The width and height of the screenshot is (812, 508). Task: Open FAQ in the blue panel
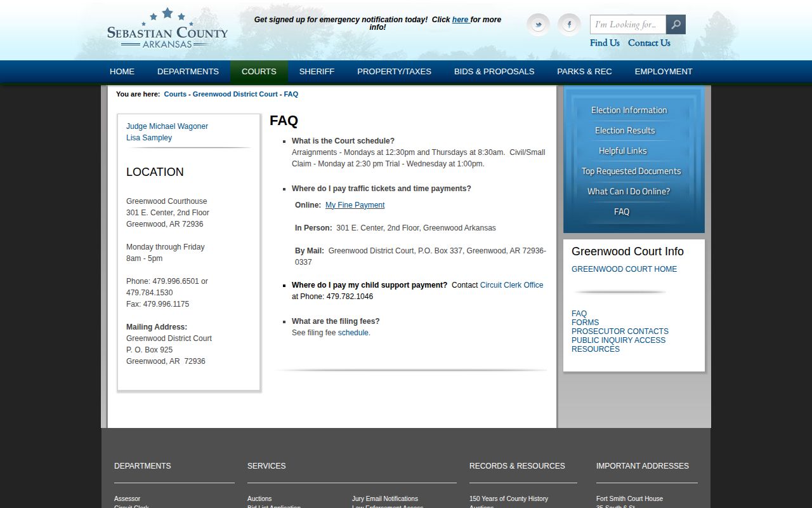pos(622,212)
